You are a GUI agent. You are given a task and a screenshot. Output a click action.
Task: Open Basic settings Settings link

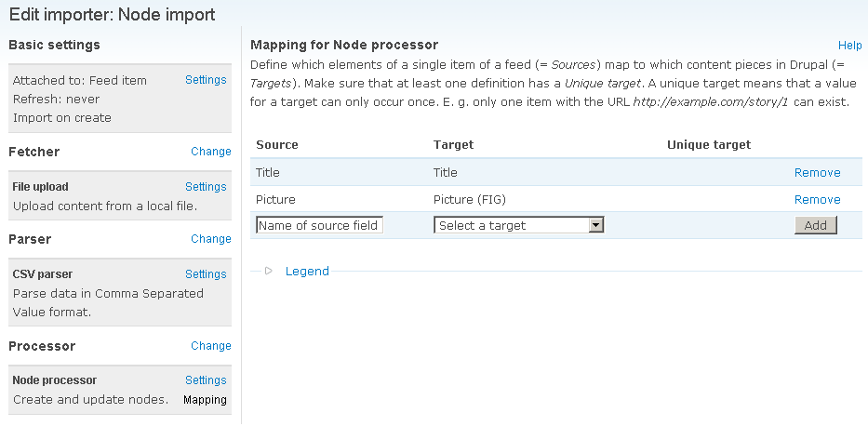(206, 80)
